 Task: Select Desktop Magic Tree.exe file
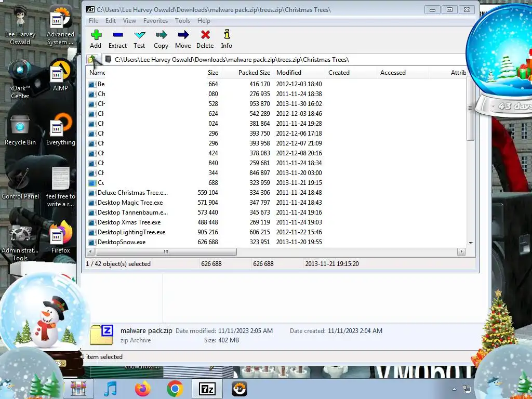pyautogui.click(x=130, y=203)
